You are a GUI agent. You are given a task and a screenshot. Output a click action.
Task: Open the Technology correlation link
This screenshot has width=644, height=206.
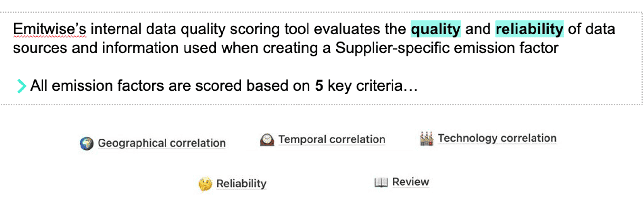[497, 138]
